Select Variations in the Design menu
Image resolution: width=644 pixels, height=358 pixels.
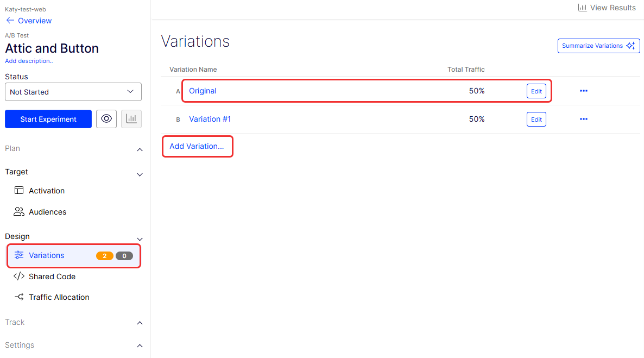click(x=47, y=255)
